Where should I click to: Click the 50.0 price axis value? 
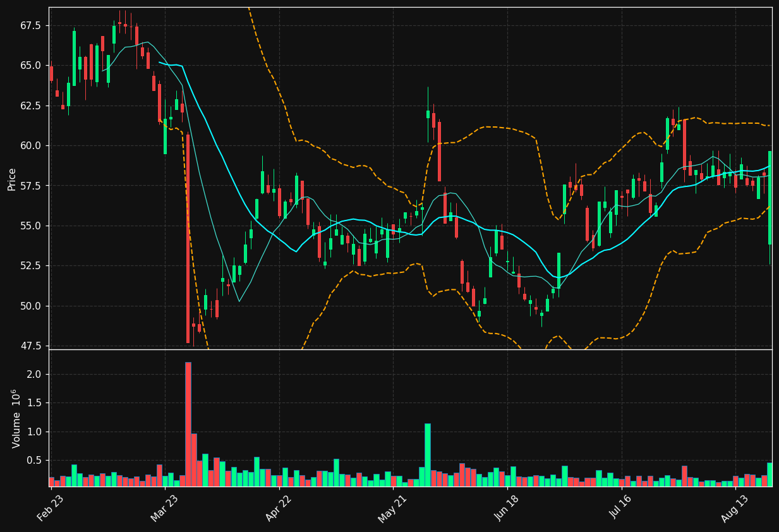tap(31, 306)
